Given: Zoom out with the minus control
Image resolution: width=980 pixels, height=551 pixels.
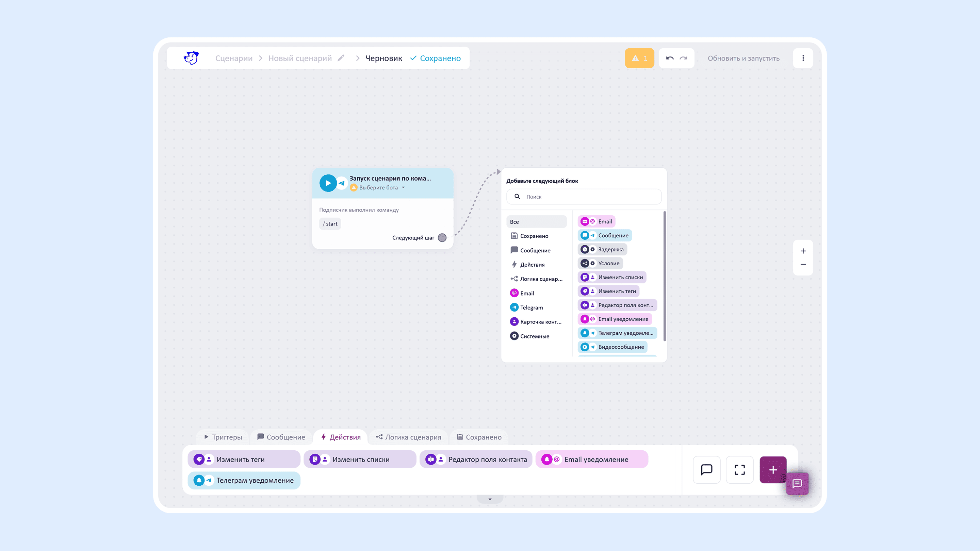Looking at the screenshot, I should (x=803, y=264).
